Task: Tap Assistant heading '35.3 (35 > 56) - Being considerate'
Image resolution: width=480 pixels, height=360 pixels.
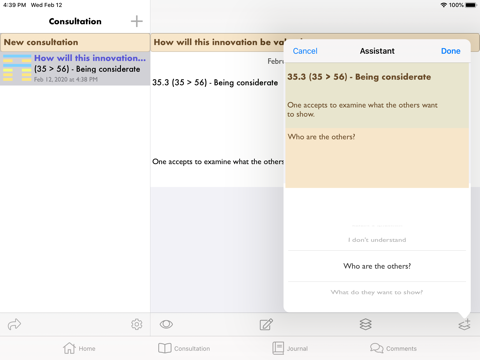Action: point(359,77)
